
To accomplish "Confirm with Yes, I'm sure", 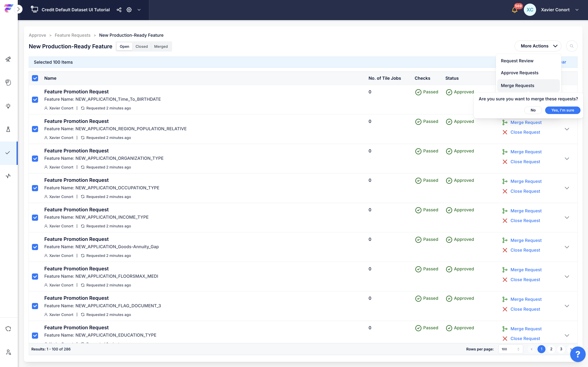I will (x=563, y=110).
